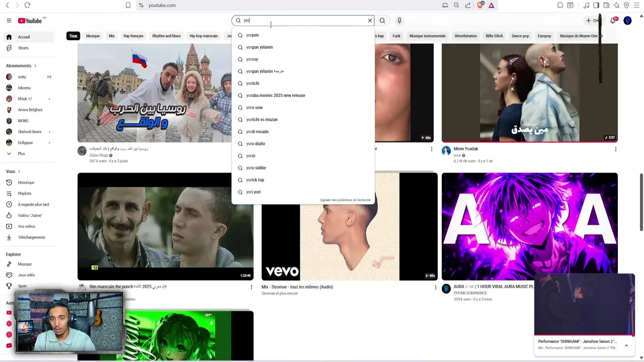
Task: Expand the miniplayer with its chevron
Action: [626, 345]
